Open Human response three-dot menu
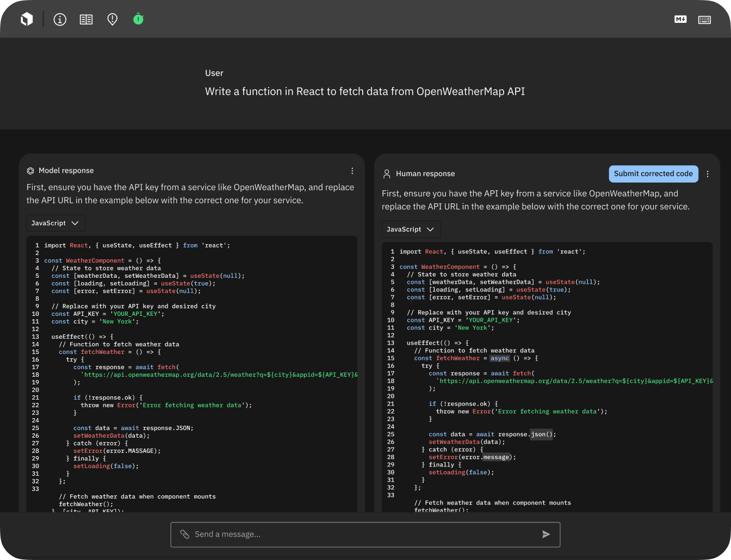The height and width of the screenshot is (560, 731). pos(708,174)
